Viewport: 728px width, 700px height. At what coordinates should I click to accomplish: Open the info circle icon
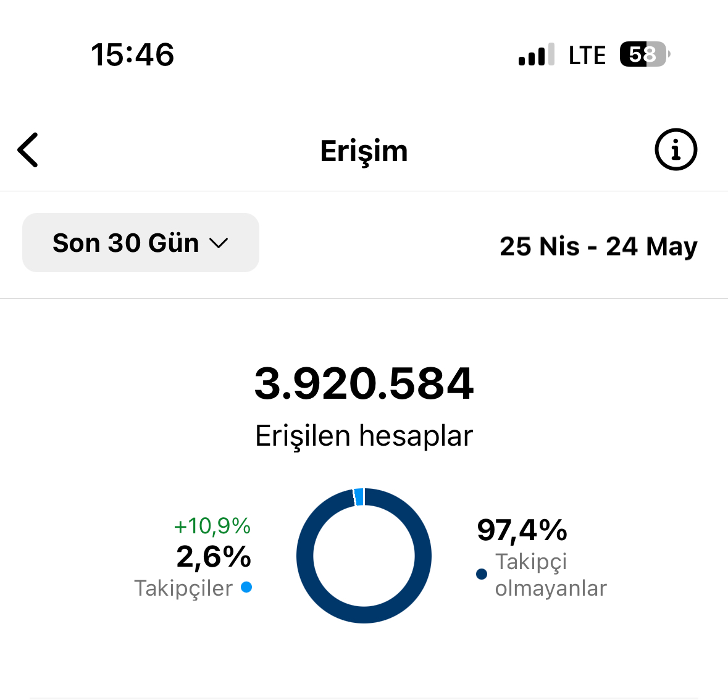pos(676,149)
